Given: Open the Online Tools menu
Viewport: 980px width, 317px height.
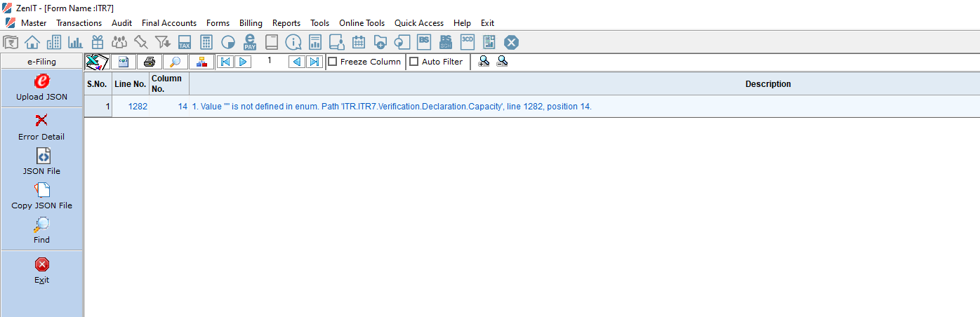Looking at the screenshot, I should click(362, 23).
